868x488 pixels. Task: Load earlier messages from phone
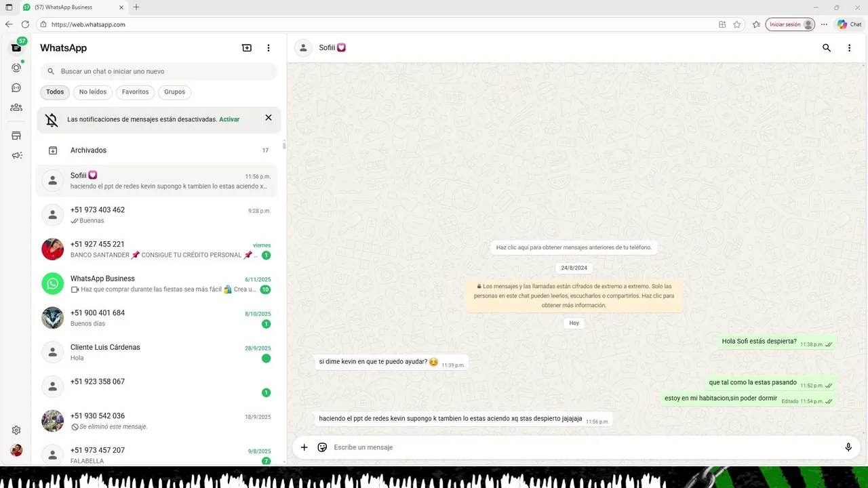point(574,247)
